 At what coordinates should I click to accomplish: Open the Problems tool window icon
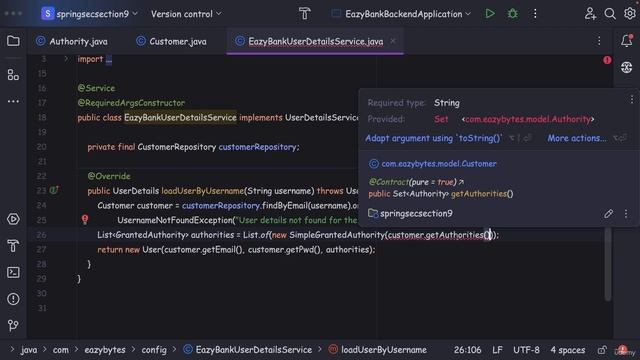[x=13, y=299]
